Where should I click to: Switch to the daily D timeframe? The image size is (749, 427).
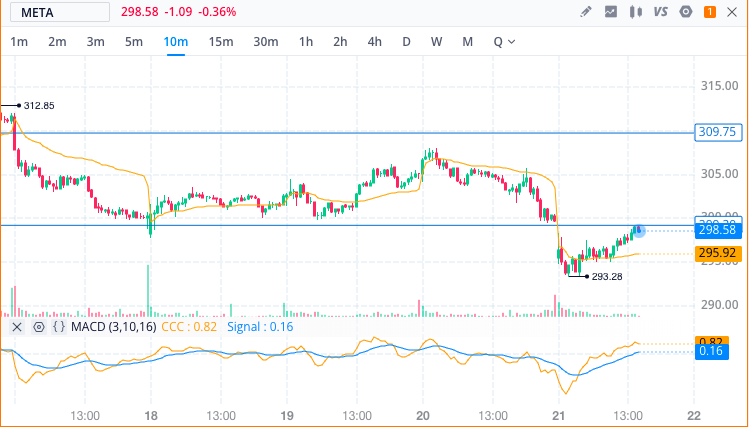point(407,42)
